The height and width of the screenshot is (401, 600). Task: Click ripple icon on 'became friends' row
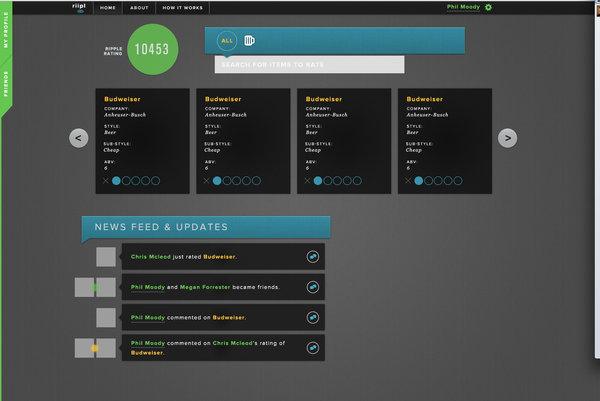tap(313, 287)
